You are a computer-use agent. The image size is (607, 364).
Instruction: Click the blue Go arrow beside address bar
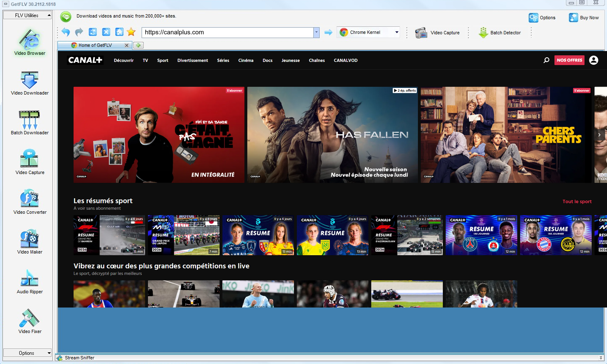tap(328, 32)
